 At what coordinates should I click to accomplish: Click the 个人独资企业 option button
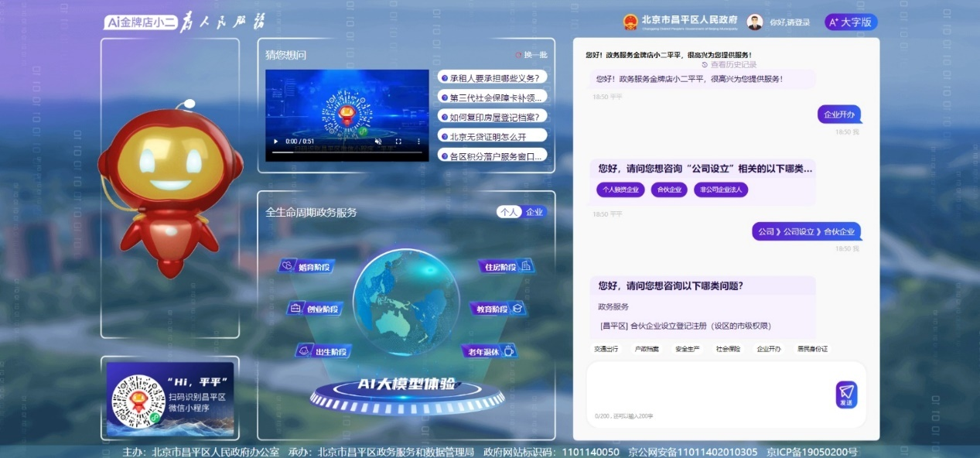tap(621, 190)
